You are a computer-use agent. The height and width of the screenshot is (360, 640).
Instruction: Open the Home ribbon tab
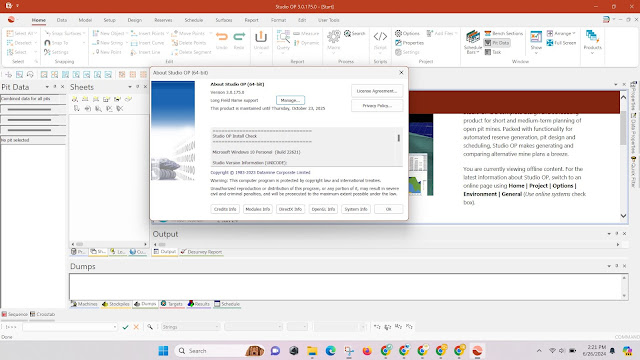39,20
